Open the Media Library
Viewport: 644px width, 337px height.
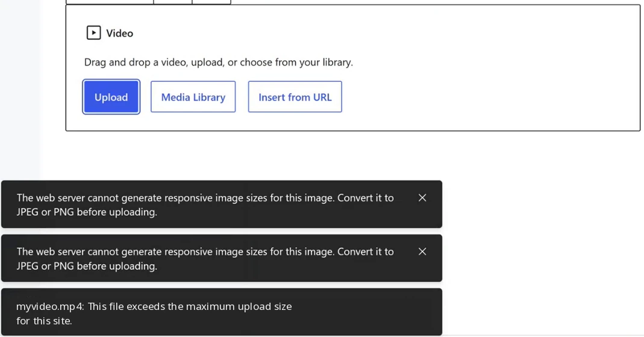(193, 97)
